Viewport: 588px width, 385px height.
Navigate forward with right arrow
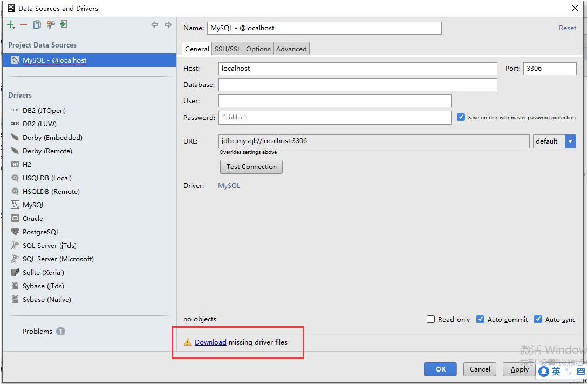point(168,25)
